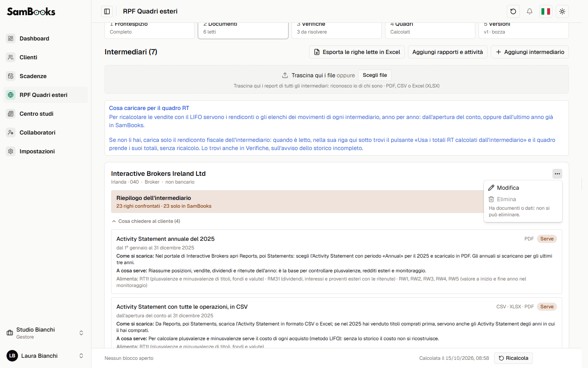Open Centro studi in sidebar
Viewport: 588px width, 368px height.
[45, 114]
